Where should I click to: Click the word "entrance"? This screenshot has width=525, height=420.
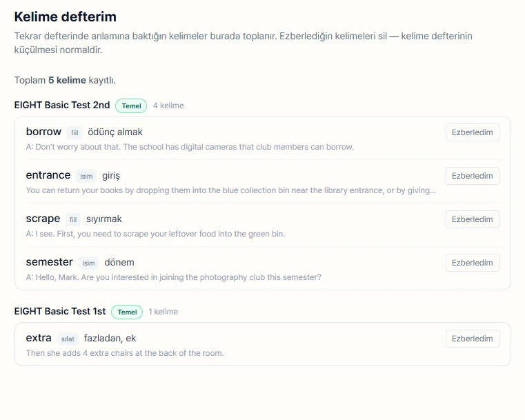pos(48,175)
